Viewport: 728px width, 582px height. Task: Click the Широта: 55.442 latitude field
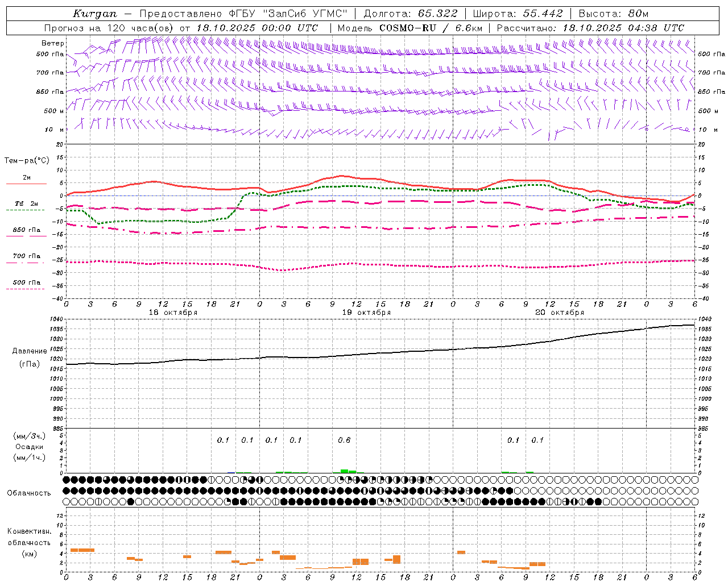[518, 14]
